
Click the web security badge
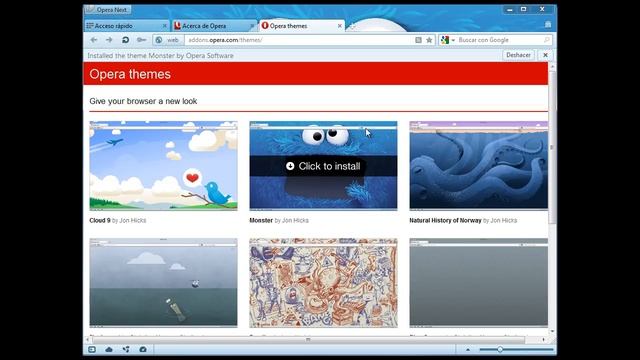point(168,40)
